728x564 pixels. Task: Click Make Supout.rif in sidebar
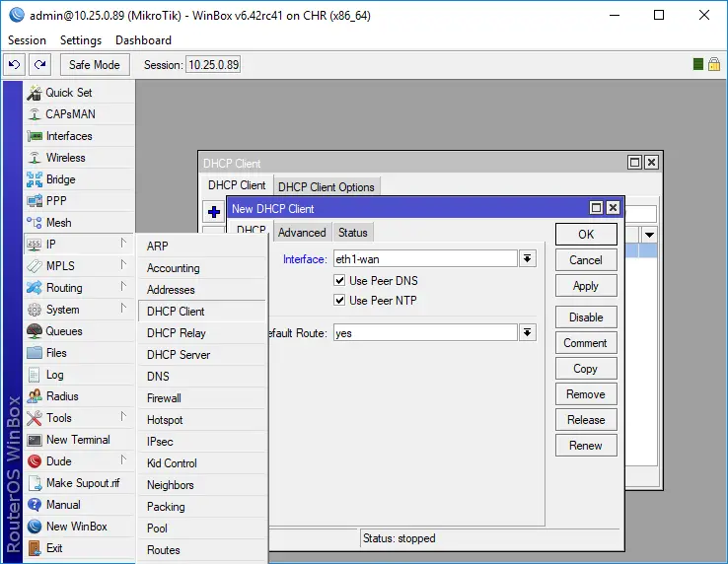point(79,483)
